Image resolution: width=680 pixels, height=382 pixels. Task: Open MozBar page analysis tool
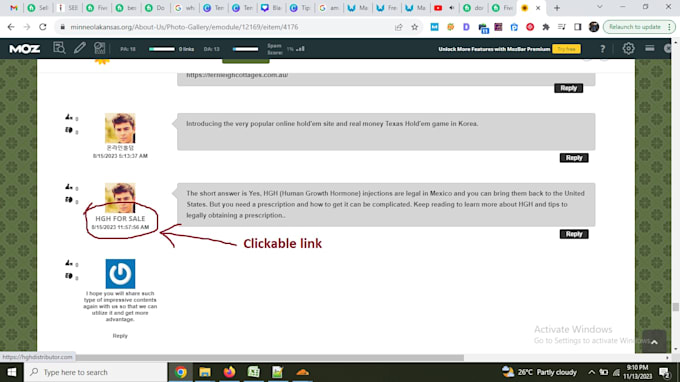59,48
